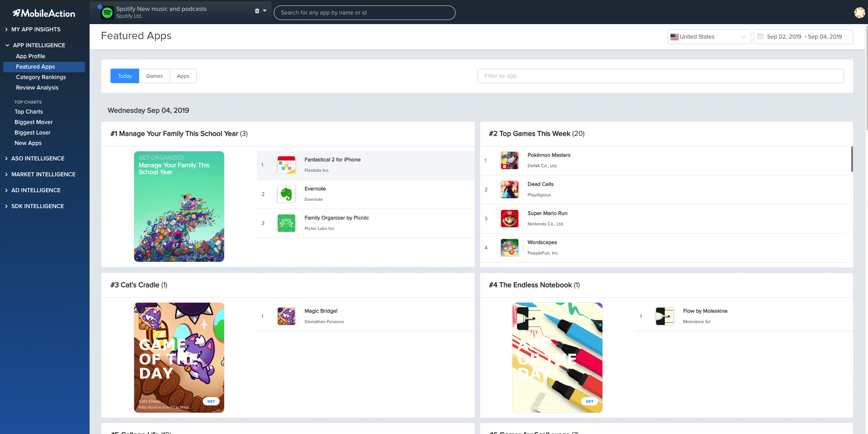Expand SDK Intelligence section
Viewport: 868px width, 434px height.
coord(37,206)
